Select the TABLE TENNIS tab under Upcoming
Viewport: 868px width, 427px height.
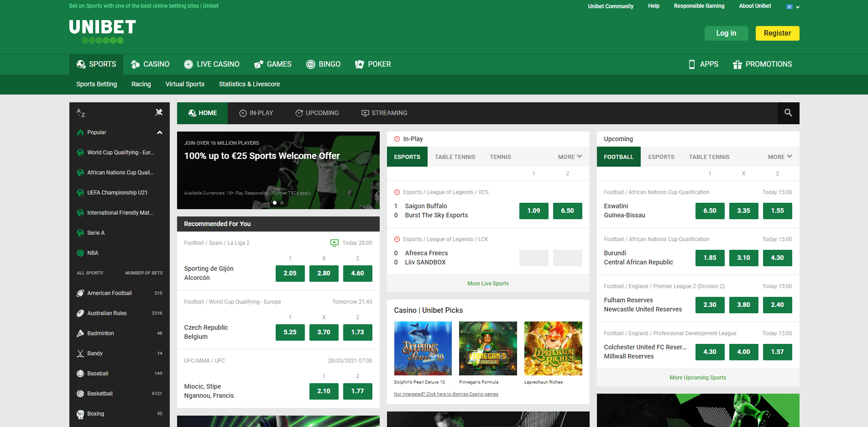[709, 157]
